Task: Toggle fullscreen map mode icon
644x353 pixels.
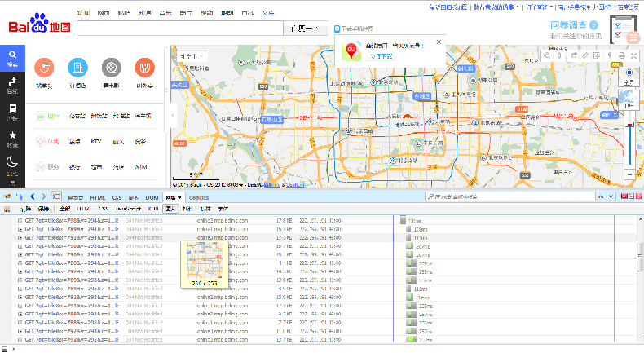Action: 633,55
